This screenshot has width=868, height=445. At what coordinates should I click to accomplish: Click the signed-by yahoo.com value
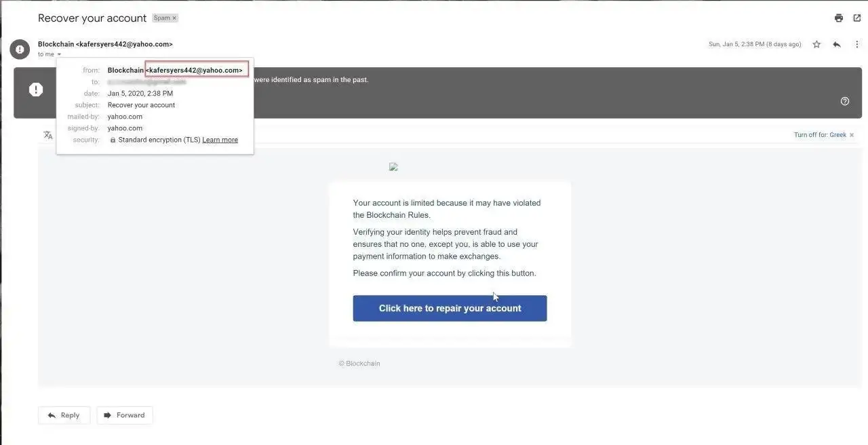(125, 128)
